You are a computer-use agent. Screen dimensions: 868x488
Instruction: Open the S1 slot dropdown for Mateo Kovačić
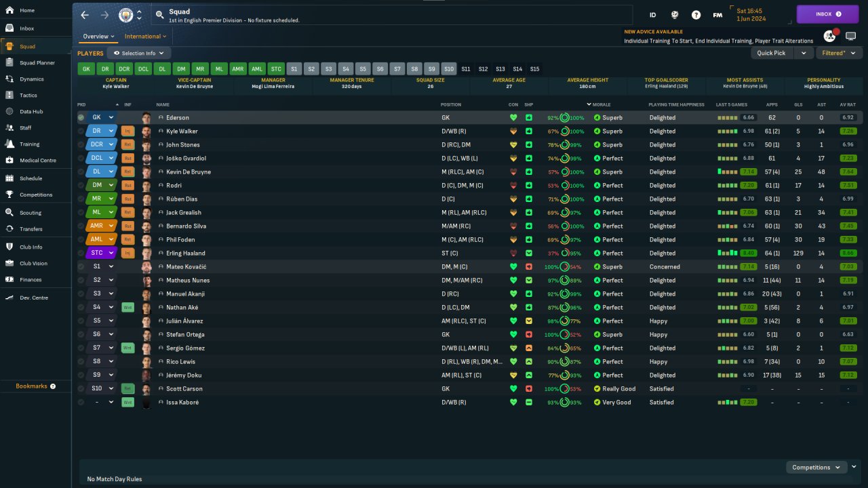[101, 266]
